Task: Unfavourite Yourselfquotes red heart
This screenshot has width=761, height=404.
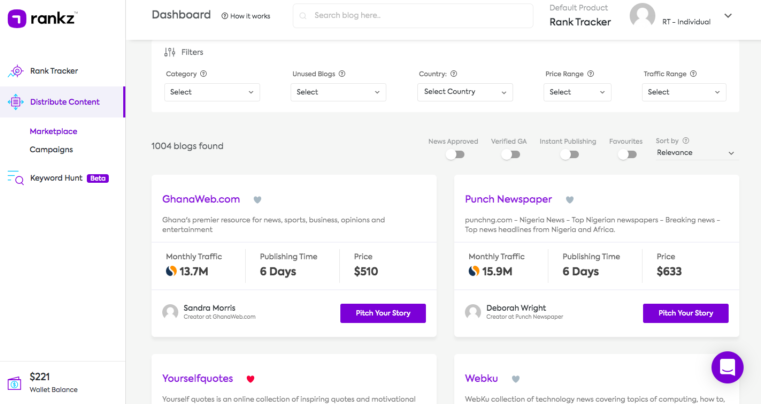Action: pyautogui.click(x=251, y=379)
